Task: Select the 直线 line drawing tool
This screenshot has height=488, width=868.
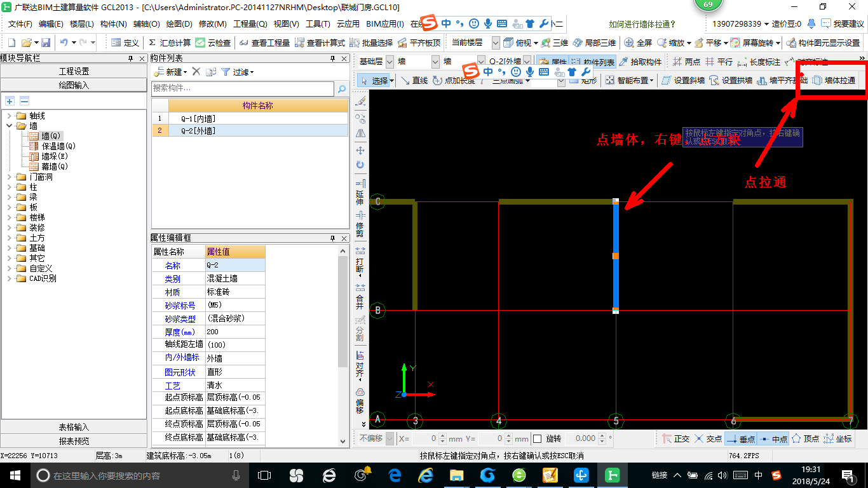Action: [414, 81]
